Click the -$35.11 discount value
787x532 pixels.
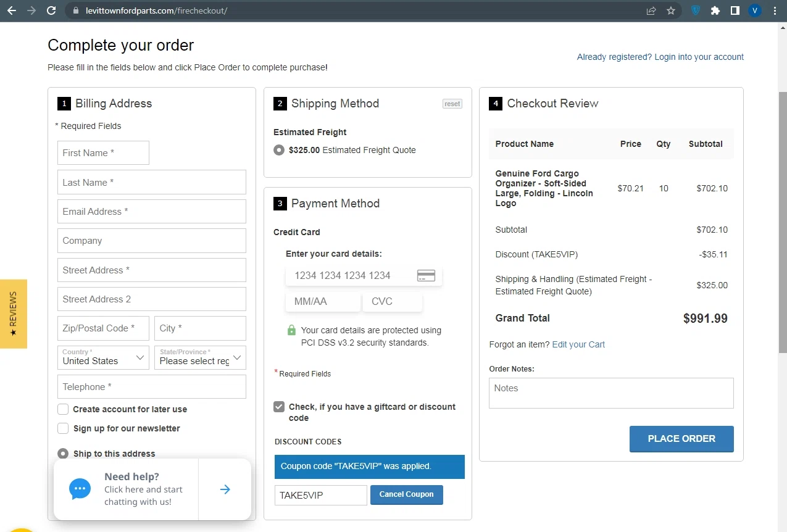click(714, 254)
